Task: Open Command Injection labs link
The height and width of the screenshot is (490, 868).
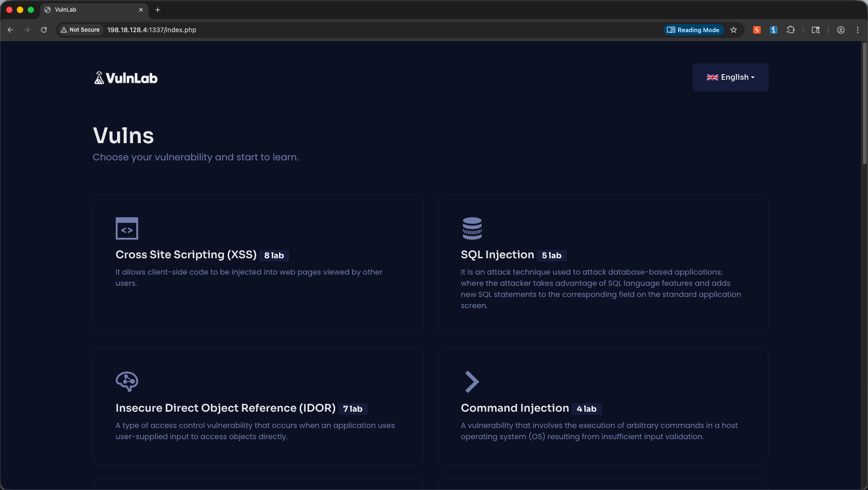Action: (515, 408)
